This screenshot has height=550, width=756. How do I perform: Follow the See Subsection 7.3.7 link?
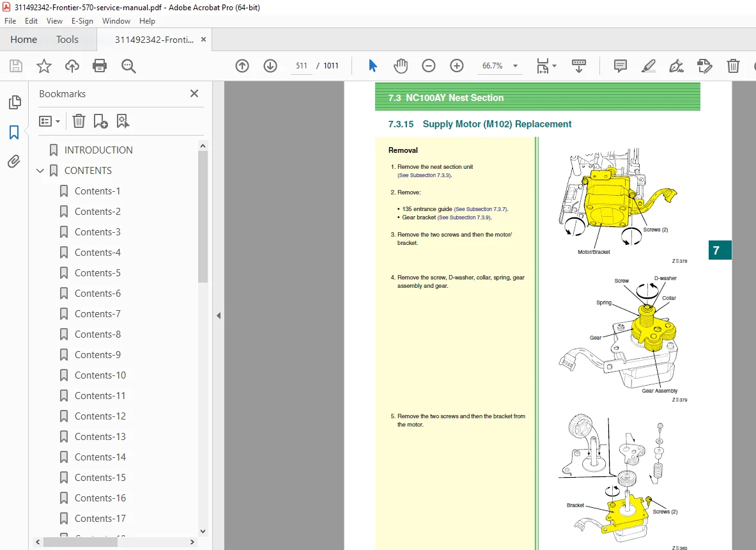coord(480,209)
